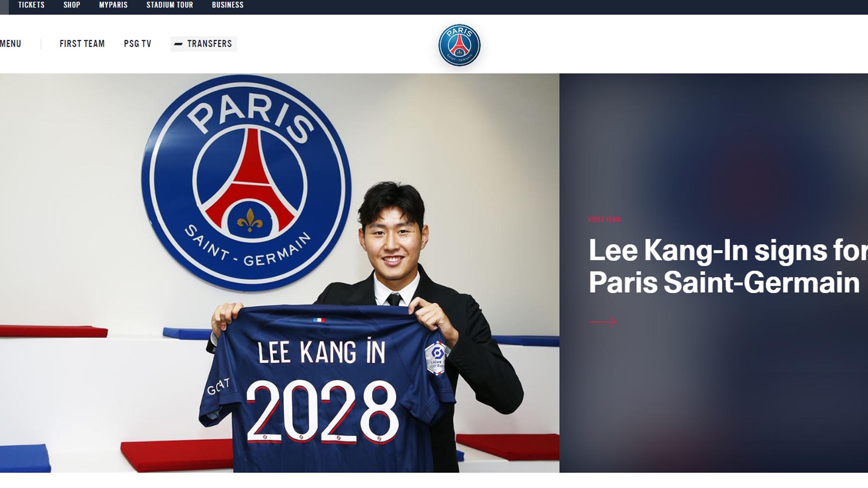Click the LEE KANG IN name on jersey
The width and height of the screenshot is (868, 488).
tap(321, 352)
